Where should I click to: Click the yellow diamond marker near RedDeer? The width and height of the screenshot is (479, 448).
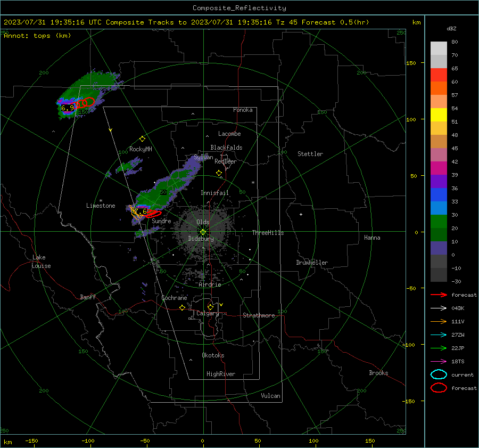point(219,173)
